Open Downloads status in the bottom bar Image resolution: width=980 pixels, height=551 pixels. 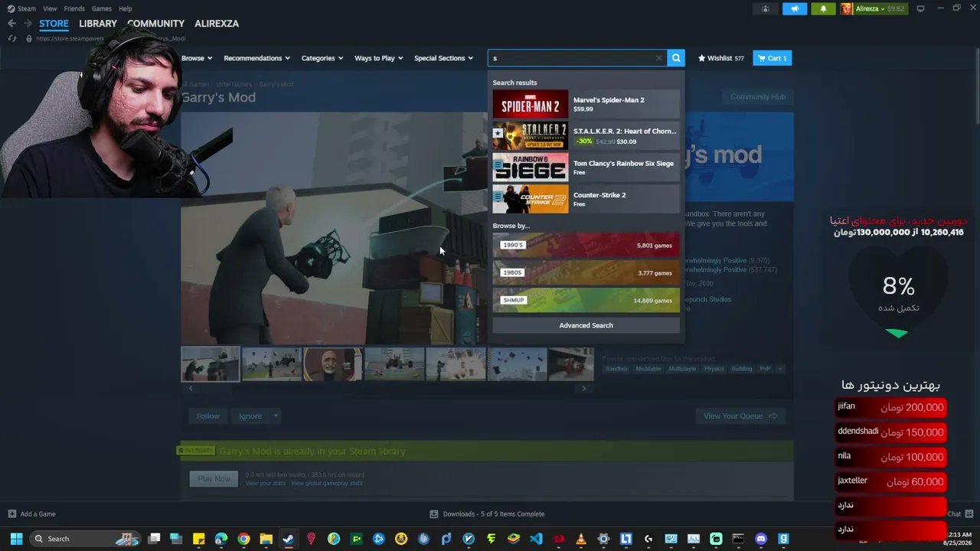click(x=487, y=514)
